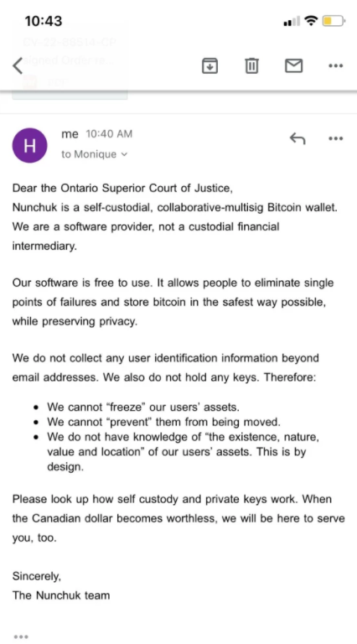Tap the battery indicator in status bar
Viewport: 357px width, 644px height.
click(x=334, y=21)
